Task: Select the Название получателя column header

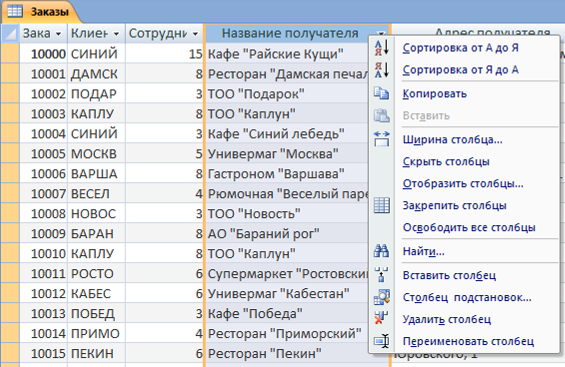Action: (290, 33)
